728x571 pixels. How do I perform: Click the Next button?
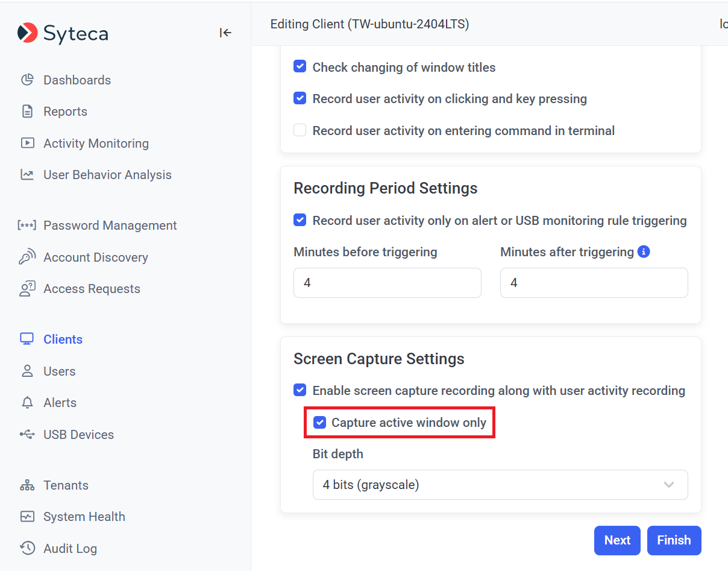click(x=617, y=540)
